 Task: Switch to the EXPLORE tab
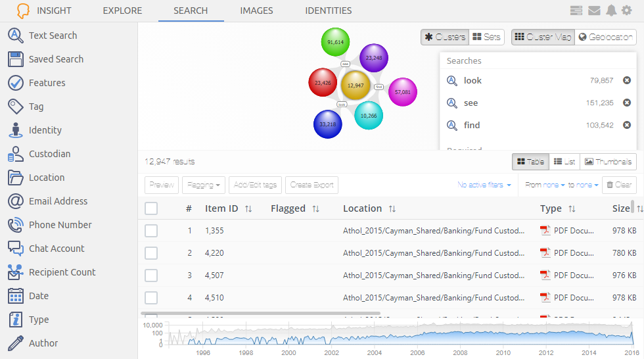click(122, 11)
